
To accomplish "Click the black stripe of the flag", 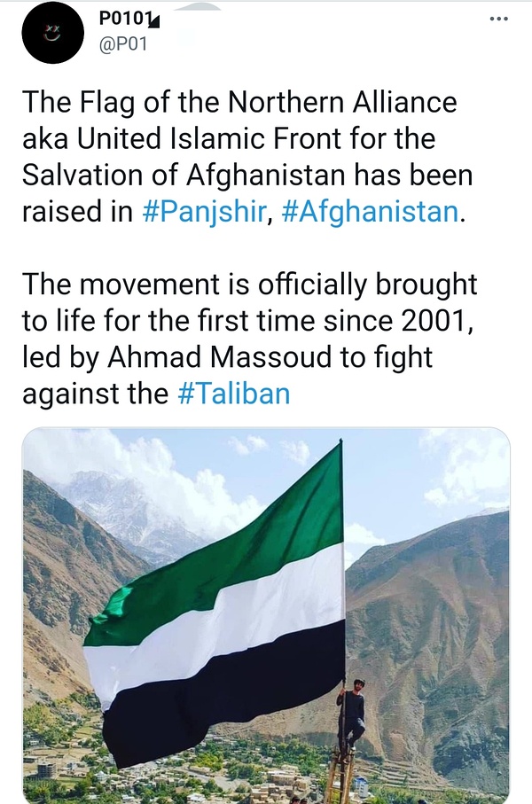I will click(x=222, y=700).
